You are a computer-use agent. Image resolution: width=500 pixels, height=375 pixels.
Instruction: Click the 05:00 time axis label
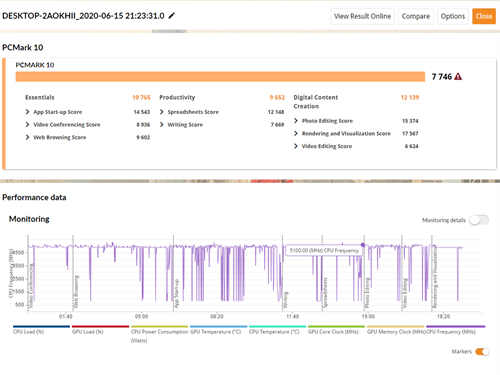pyautogui.click(x=141, y=316)
